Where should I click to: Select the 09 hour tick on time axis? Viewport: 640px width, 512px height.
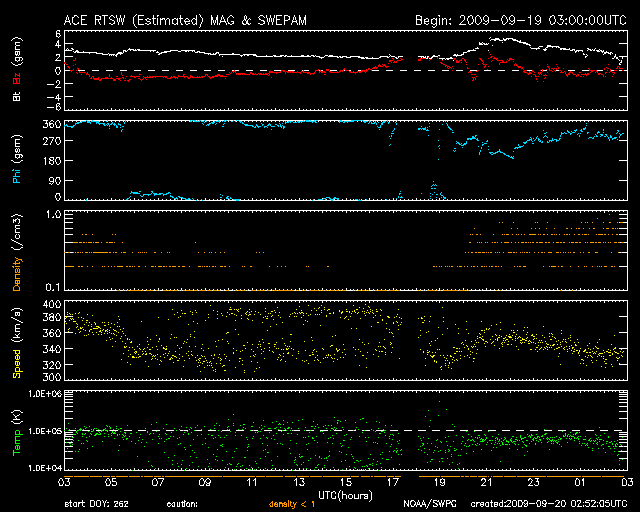pyautogui.click(x=205, y=483)
